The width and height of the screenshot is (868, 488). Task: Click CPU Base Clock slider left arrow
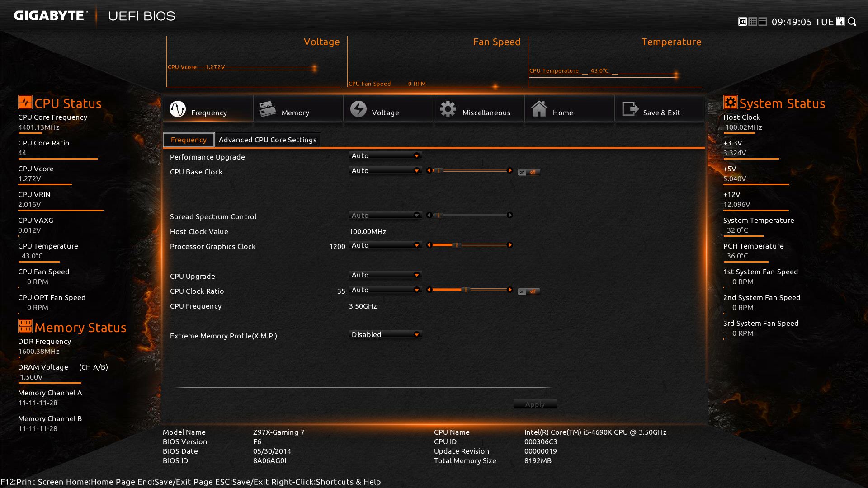pyautogui.click(x=429, y=170)
